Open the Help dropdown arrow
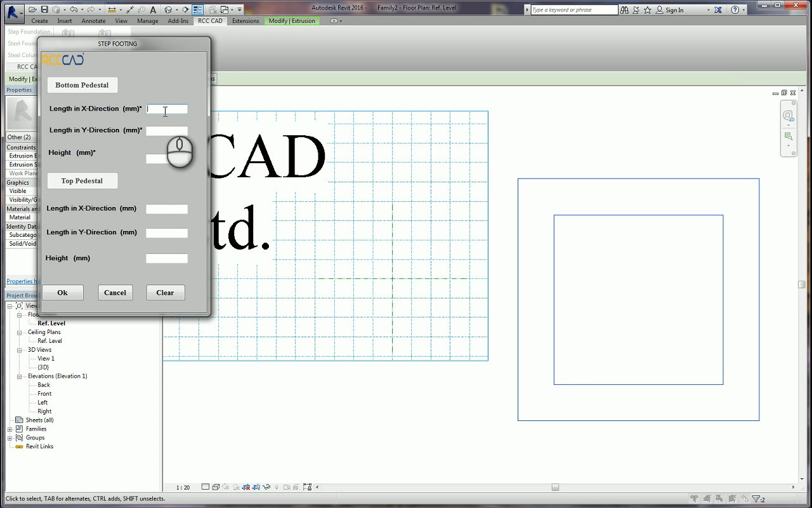This screenshot has height=508, width=812. pyautogui.click(x=744, y=10)
